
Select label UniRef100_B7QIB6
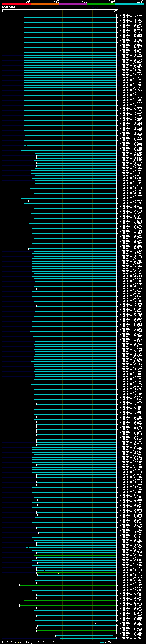click(131, 324)
